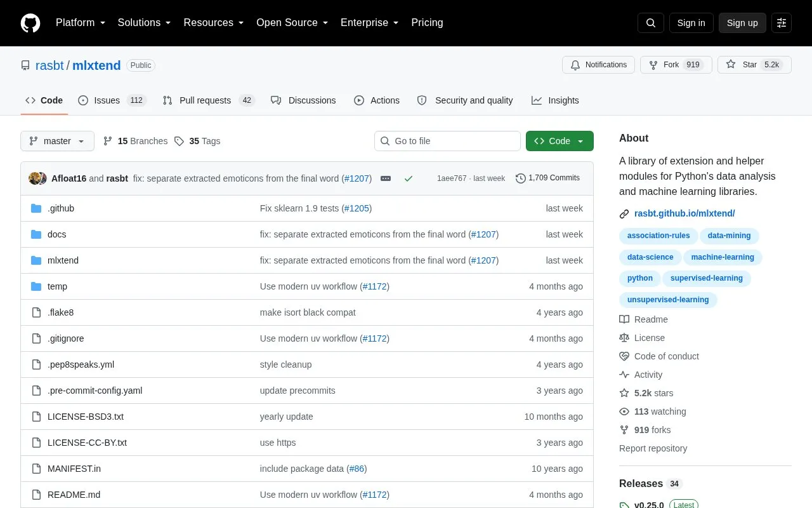Viewport: 812px width, 508px height.
Task: Open the green Code dropdown button
Action: click(560, 141)
